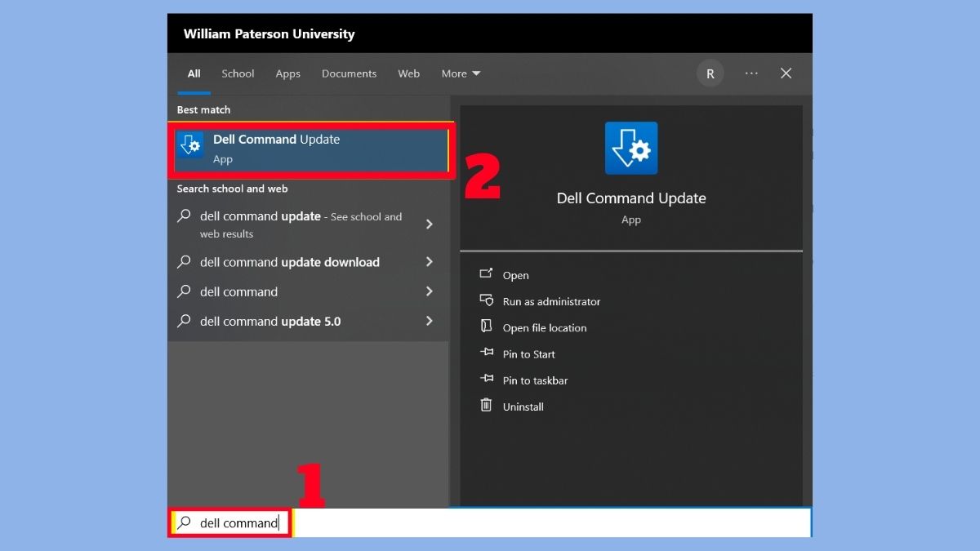Click the Pin to taskbar pin icon

click(x=486, y=379)
